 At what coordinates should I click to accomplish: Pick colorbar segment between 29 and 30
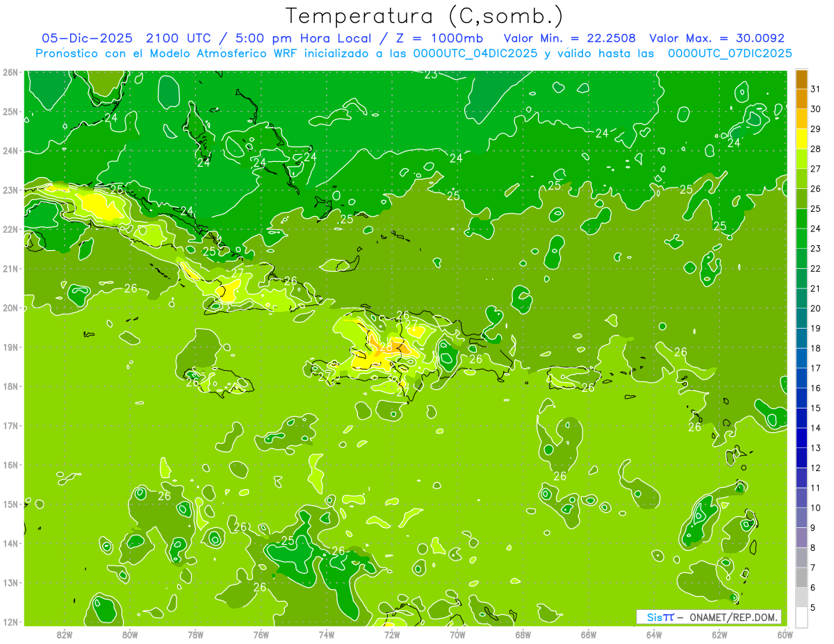(x=801, y=119)
